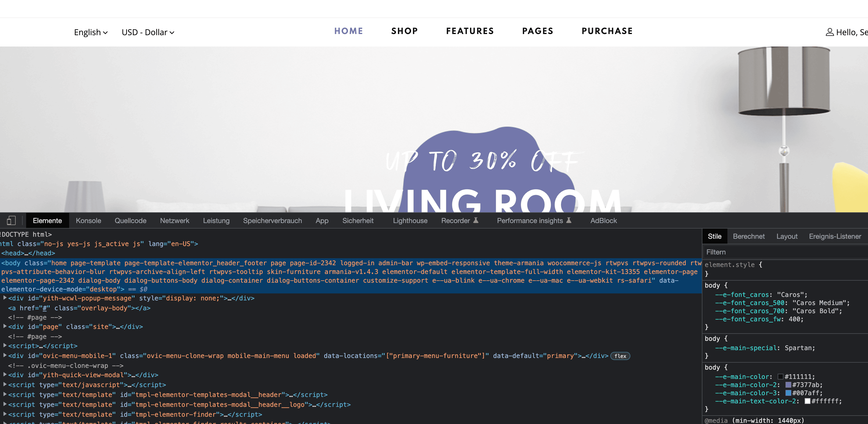Switch to the Quellcode tab

[x=130, y=221]
